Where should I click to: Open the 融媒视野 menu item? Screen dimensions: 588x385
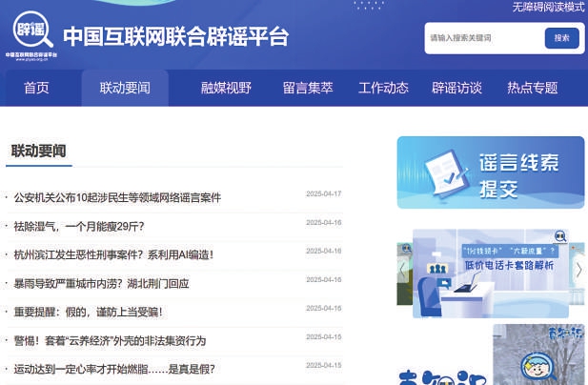[x=226, y=88]
